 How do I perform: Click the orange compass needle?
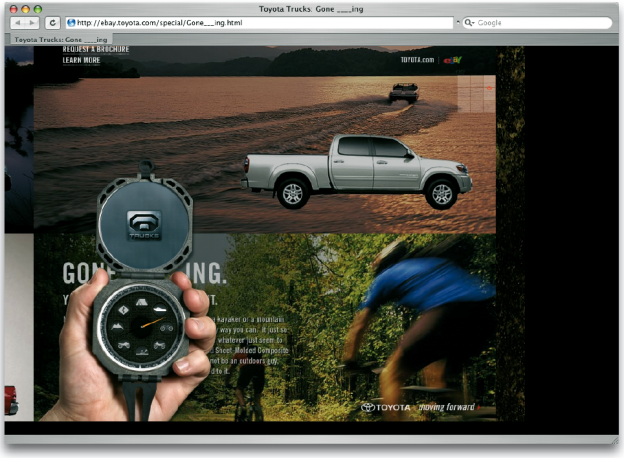153,322
